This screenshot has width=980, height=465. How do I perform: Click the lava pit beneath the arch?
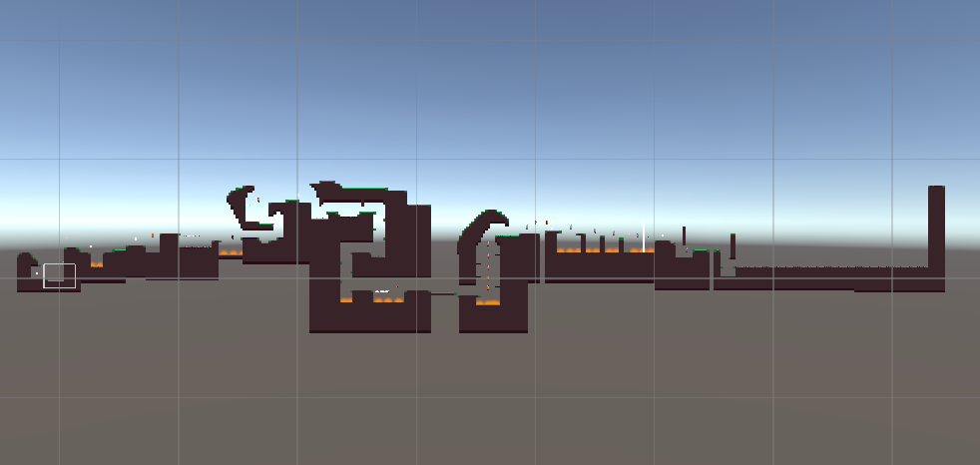pos(488,301)
